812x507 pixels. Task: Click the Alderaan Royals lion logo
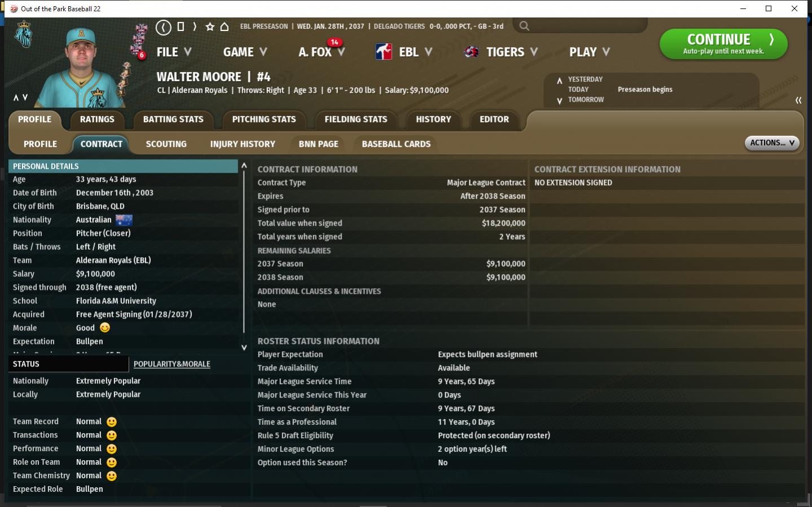click(x=23, y=35)
